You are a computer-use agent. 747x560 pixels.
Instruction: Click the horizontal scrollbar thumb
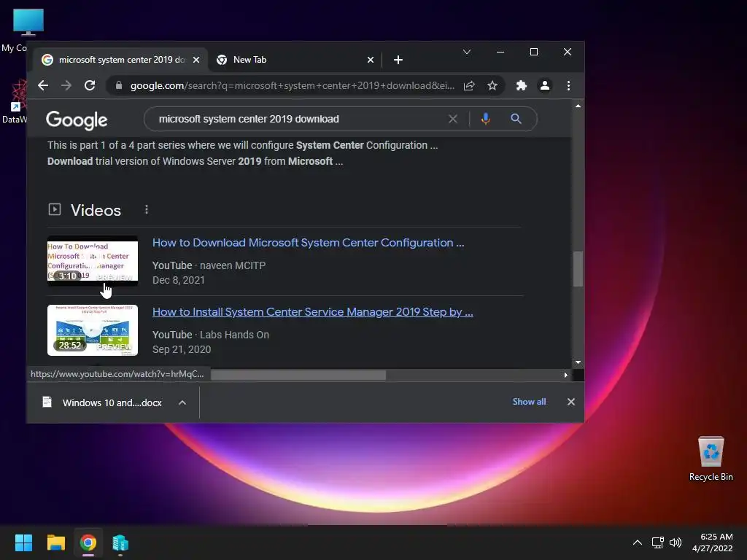298,376
